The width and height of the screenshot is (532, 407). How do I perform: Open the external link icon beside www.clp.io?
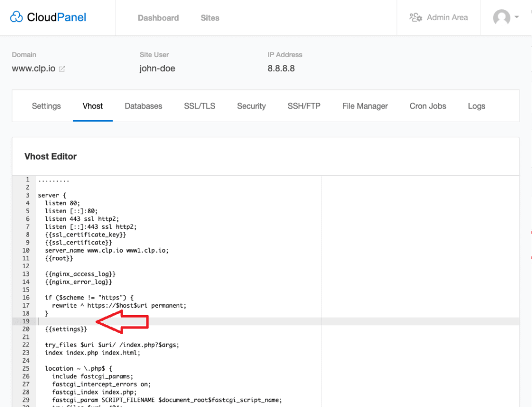tap(62, 69)
